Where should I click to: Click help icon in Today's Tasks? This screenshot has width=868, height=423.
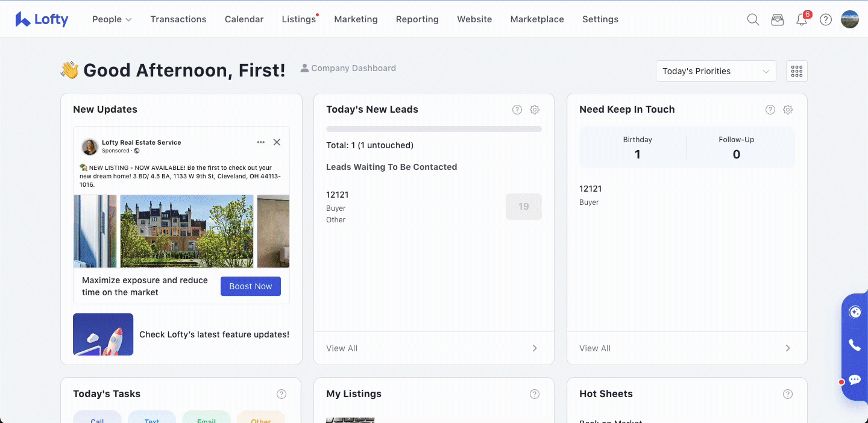tap(281, 394)
